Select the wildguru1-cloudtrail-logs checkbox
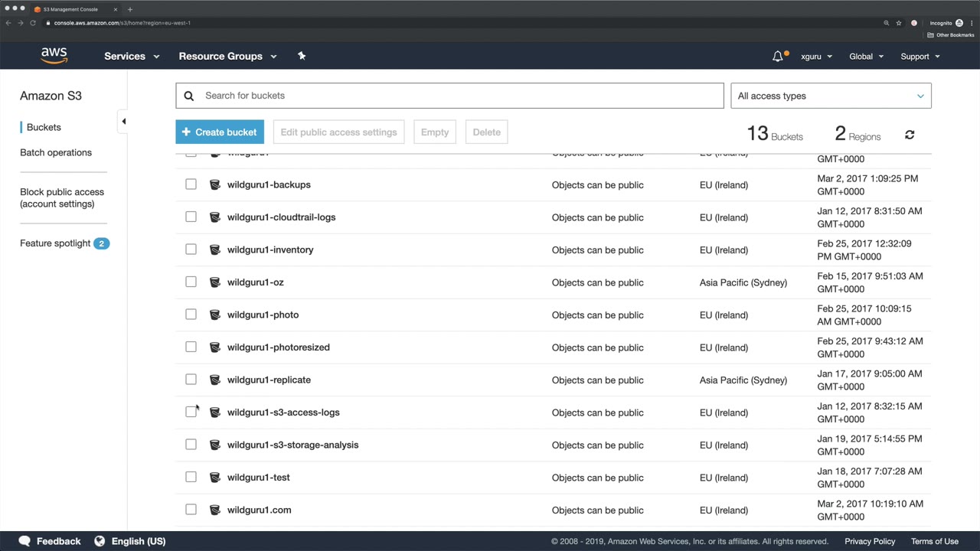 191,217
